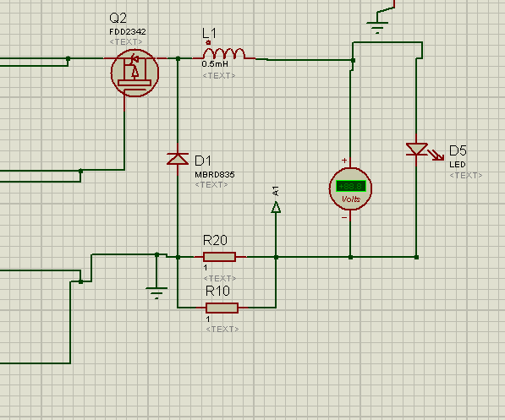
Task: Select the Q2 FDD2342 MOSFET symbol
Action: coord(134,73)
